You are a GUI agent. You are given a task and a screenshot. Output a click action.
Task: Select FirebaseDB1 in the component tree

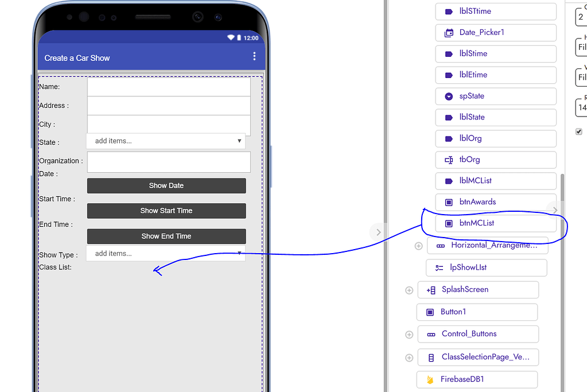tap(477, 379)
